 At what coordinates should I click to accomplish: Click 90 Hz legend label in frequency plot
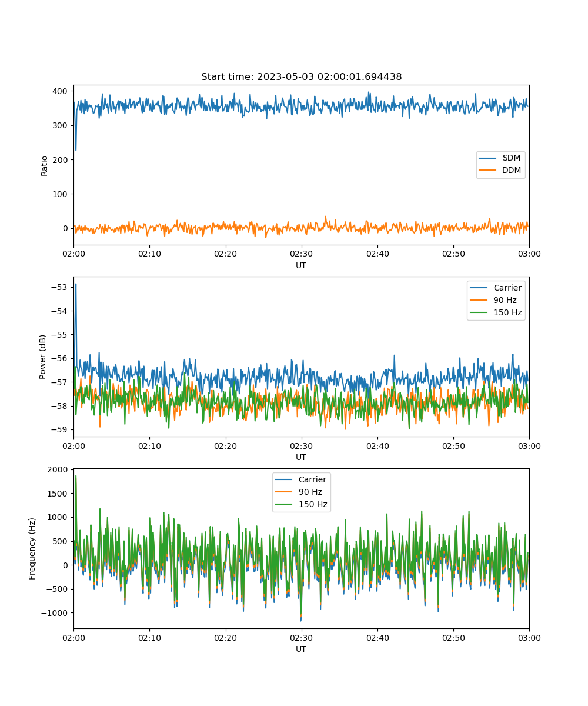(310, 492)
